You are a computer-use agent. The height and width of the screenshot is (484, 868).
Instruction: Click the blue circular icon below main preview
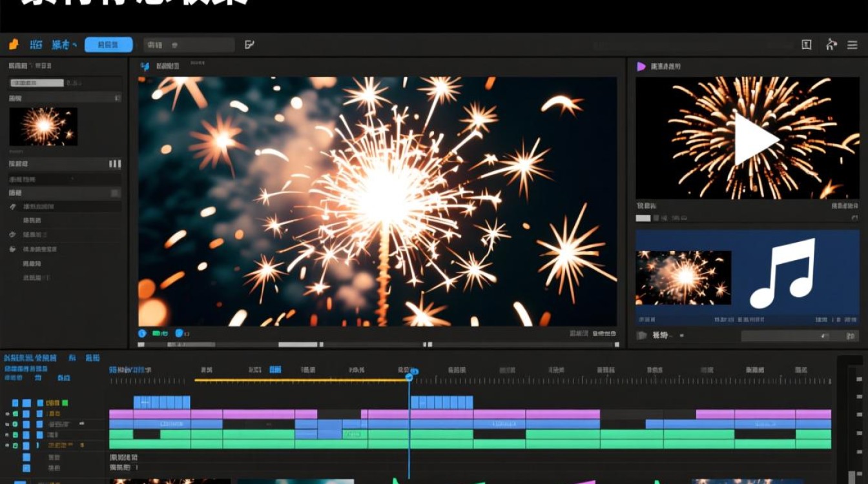pos(143,334)
